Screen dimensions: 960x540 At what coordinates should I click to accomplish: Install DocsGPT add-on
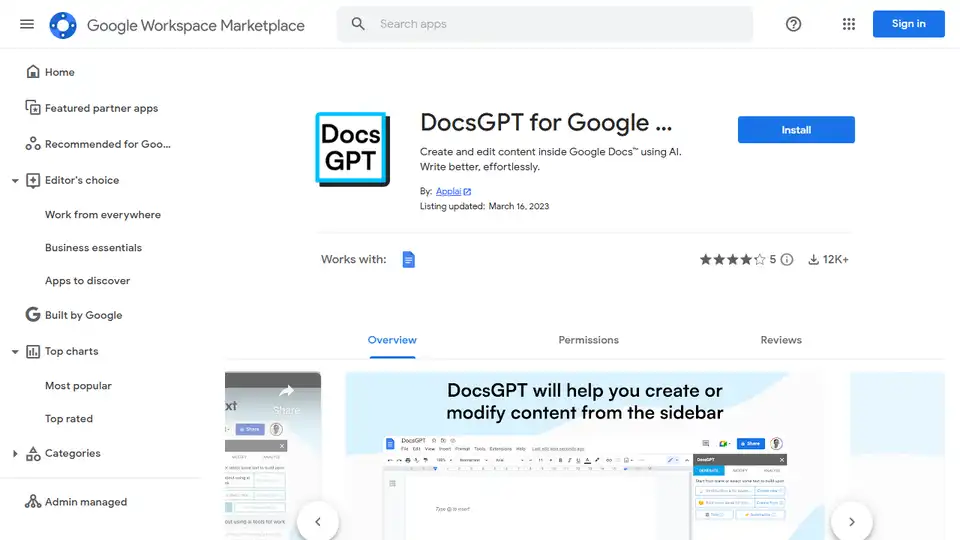click(796, 130)
